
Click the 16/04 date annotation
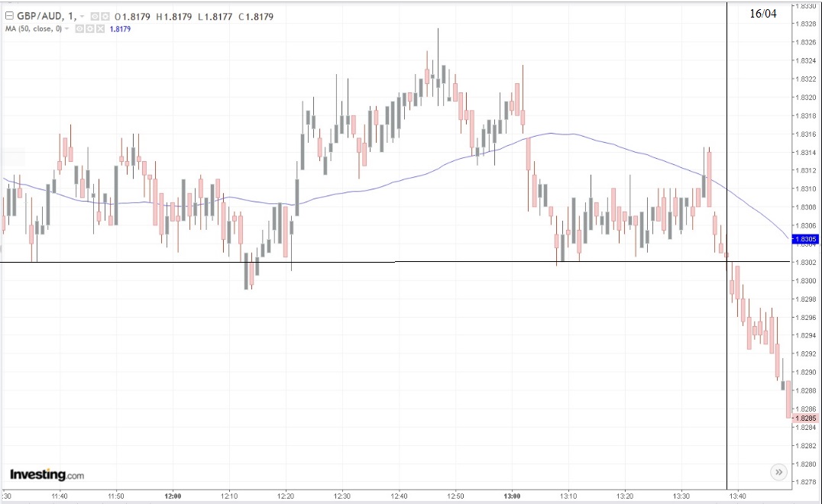(x=762, y=14)
